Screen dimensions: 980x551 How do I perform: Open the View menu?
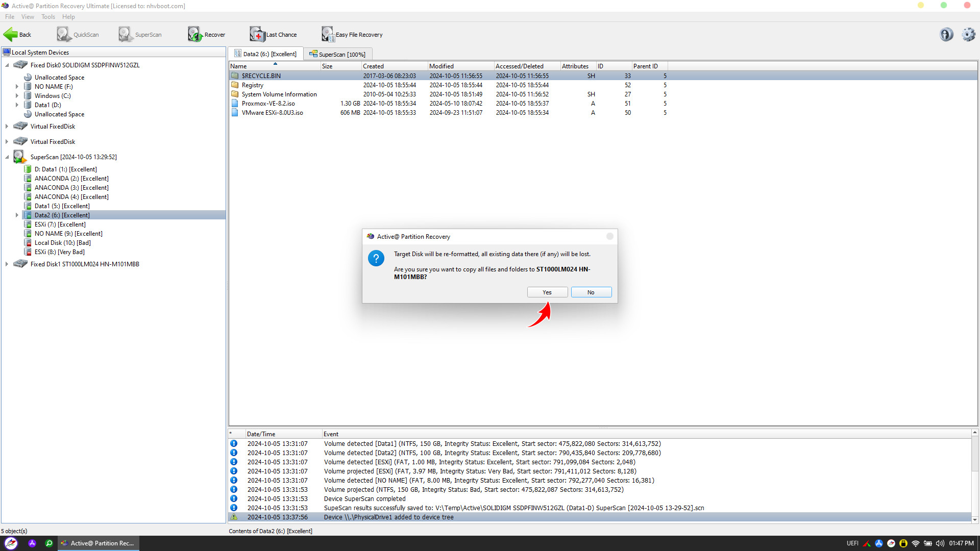(x=28, y=16)
